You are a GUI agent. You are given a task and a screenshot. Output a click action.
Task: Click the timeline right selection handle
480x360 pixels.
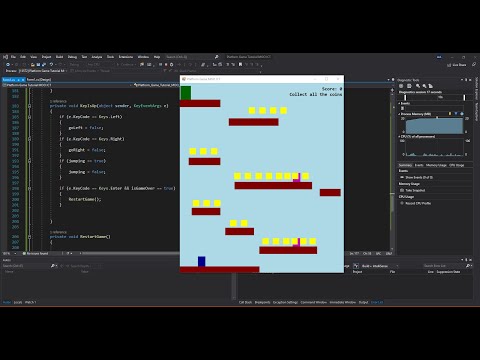tap(464, 97)
